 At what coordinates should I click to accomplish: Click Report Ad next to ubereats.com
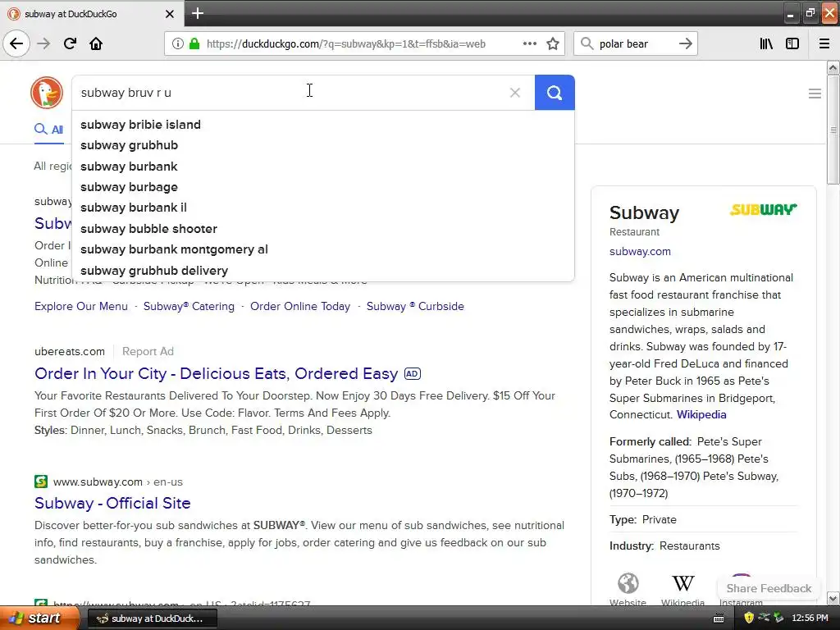coord(148,351)
